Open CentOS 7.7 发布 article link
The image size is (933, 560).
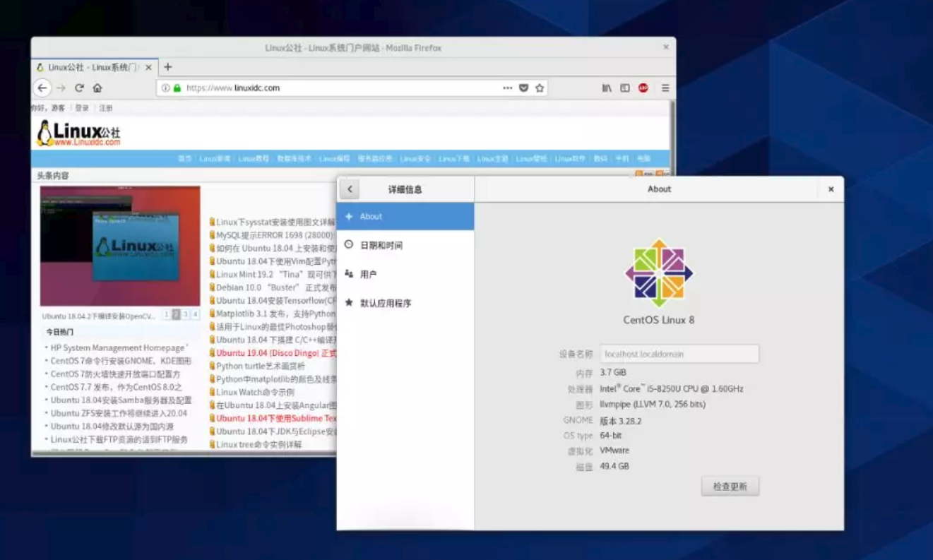117,387
